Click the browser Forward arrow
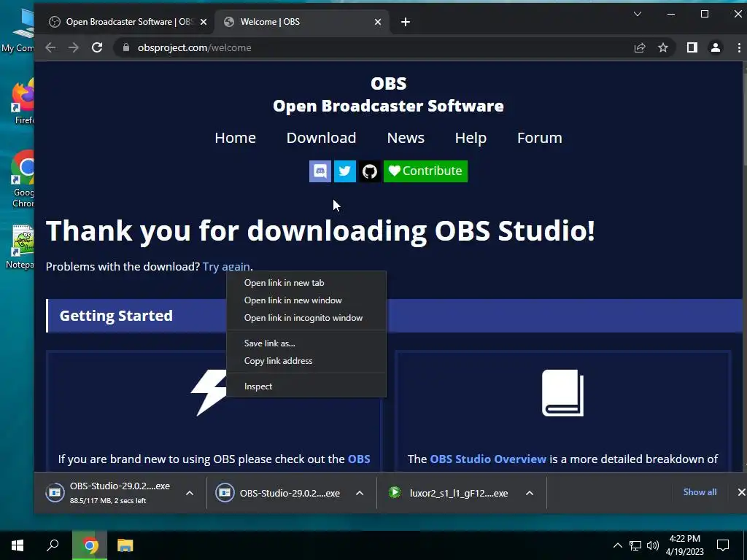Screen dimensions: 747x560 (x=74, y=47)
